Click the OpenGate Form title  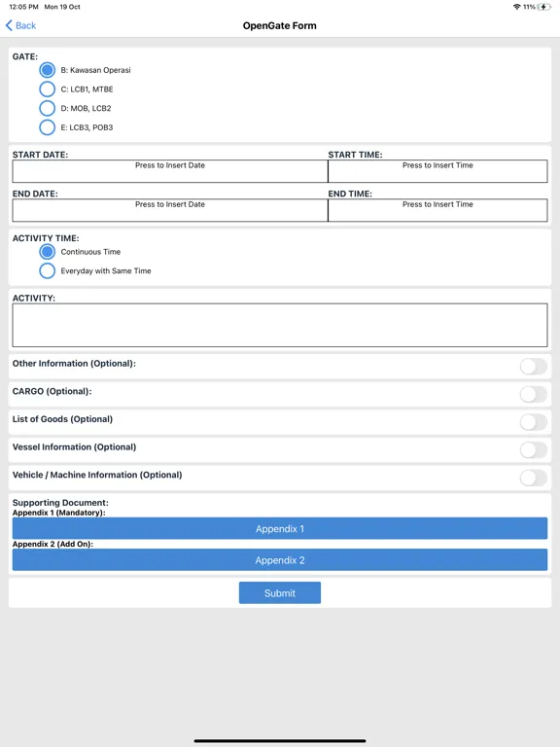[x=280, y=25]
